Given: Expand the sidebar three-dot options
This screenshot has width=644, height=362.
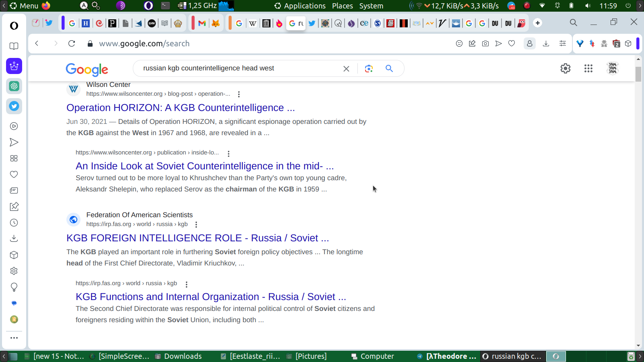Looking at the screenshot, I should click(x=14, y=338).
